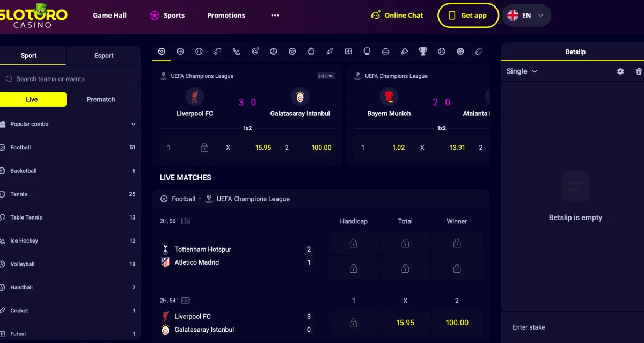Select the darts target icon
The width and height of the screenshot is (644, 343).
(255, 52)
